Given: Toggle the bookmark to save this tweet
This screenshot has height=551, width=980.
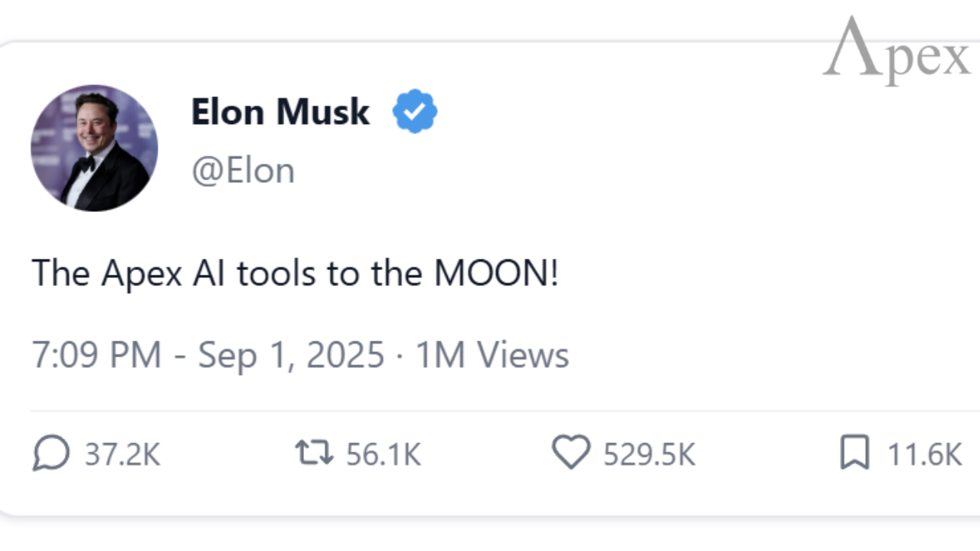Looking at the screenshot, I should coord(855,453).
